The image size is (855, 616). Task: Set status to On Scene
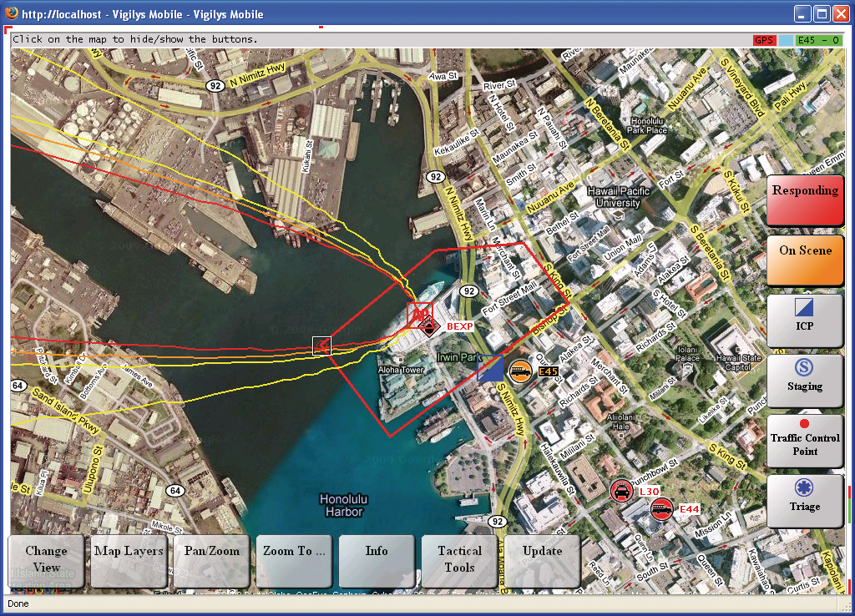click(x=805, y=260)
